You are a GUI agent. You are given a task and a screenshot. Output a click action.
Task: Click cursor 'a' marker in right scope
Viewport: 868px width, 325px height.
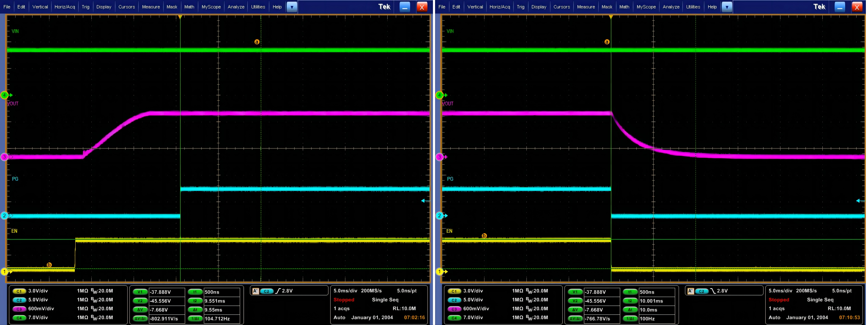(607, 42)
